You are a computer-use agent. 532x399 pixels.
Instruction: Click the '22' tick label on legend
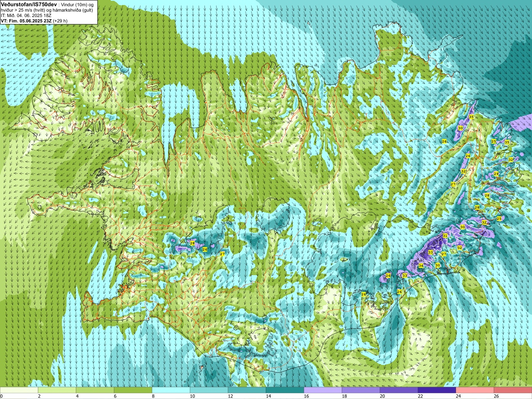[420, 396]
